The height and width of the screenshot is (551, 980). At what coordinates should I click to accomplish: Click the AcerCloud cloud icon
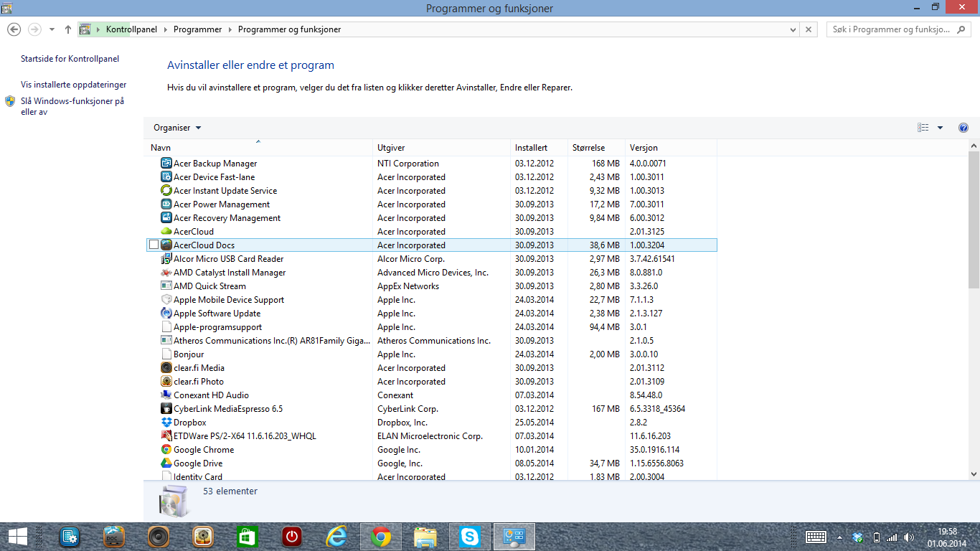pyautogui.click(x=166, y=232)
